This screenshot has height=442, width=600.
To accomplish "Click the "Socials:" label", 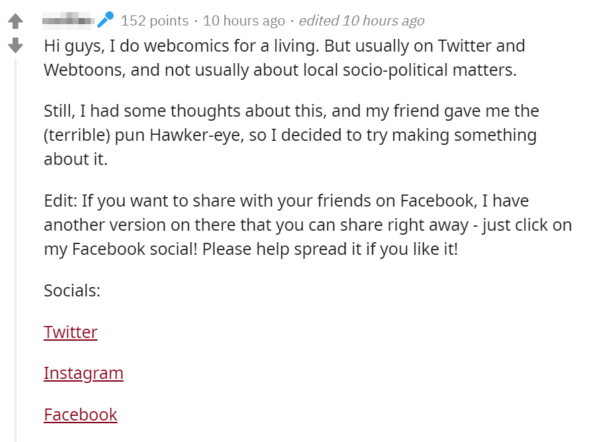I will [73, 291].
